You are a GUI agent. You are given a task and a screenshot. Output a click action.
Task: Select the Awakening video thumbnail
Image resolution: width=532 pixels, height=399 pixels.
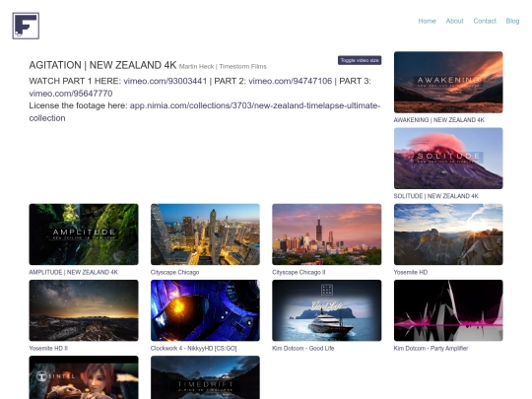(448, 82)
